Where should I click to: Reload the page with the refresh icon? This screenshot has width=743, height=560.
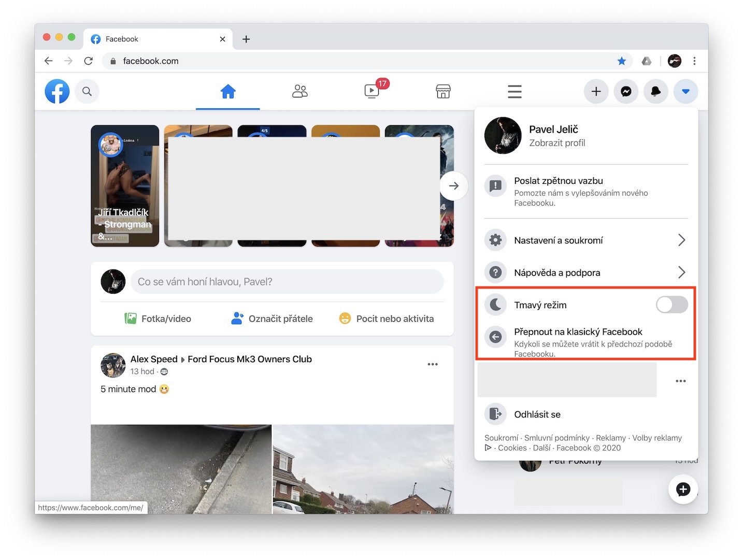click(89, 61)
